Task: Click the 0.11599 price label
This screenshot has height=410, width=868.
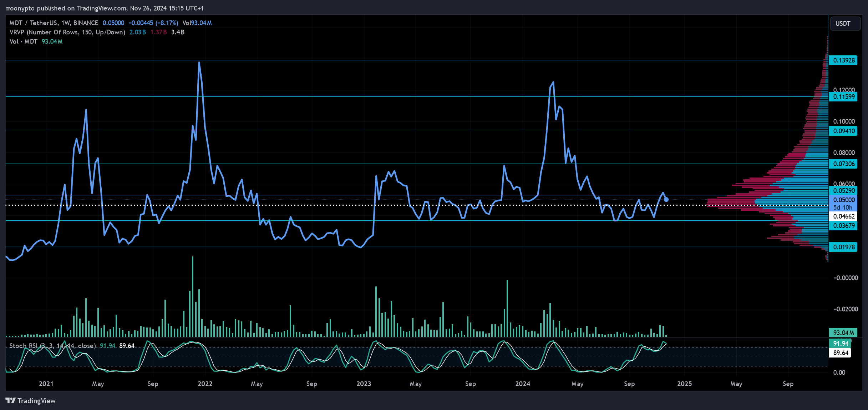Action: tap(843, 97)
